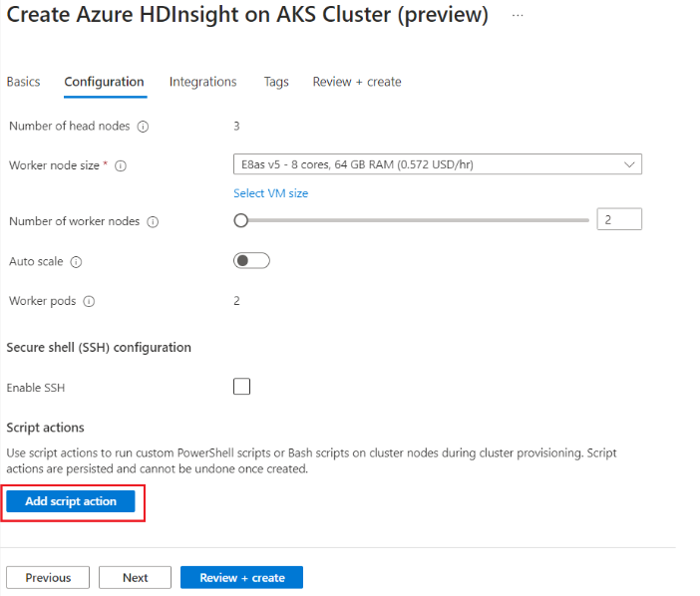Toggle the Auto scale switch
Image resolution: width=700 pixels, height=596 pixels.
pyautogui.click(x=251, y=261)
